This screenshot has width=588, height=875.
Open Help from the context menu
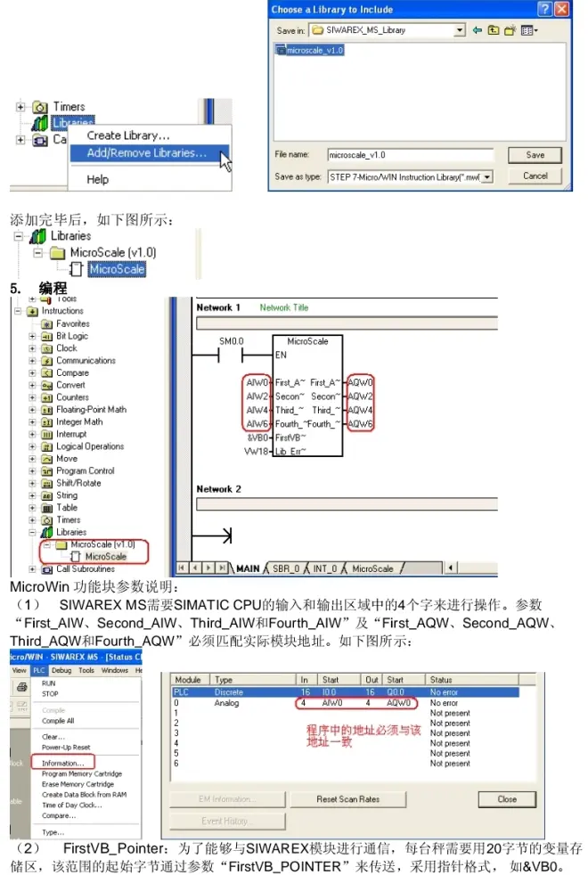tap(97, 180)
